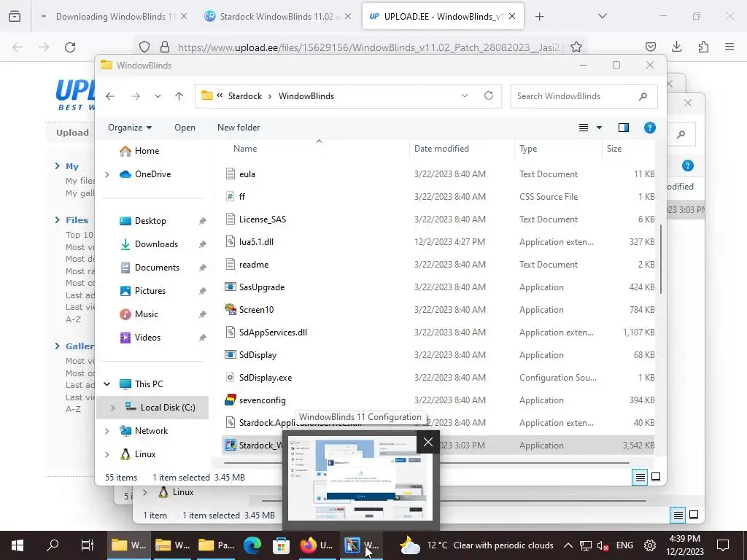The width and height of the screenshot is (747, 560).
Task: Switch to Stardock WindowBlinds 11.02 tab
Action: [279, 16]
